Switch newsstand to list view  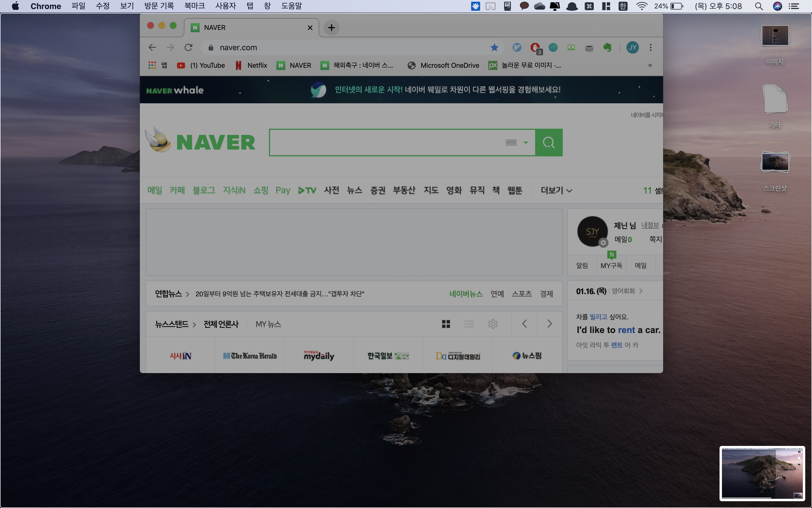click(x=469, y=324)
